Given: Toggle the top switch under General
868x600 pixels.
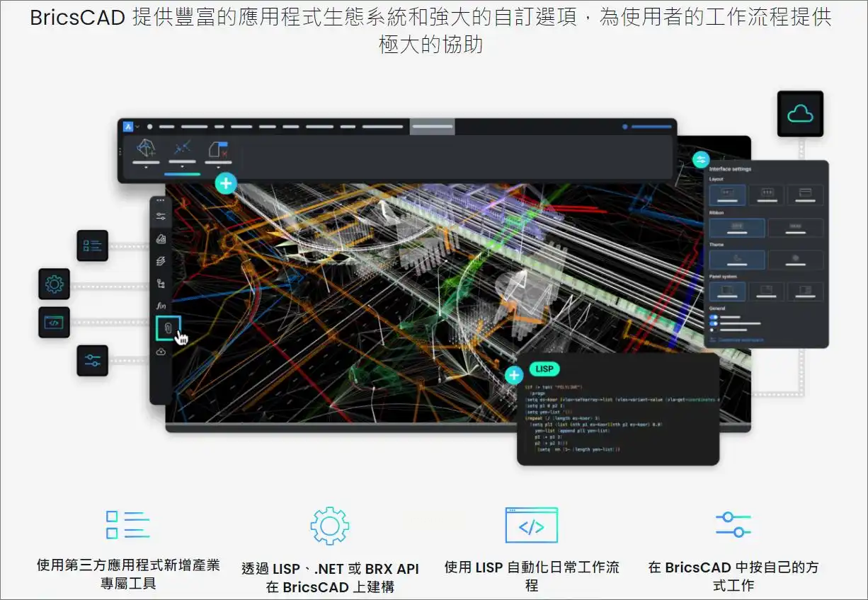Looking at the screenshot, I should click(714, 317).
